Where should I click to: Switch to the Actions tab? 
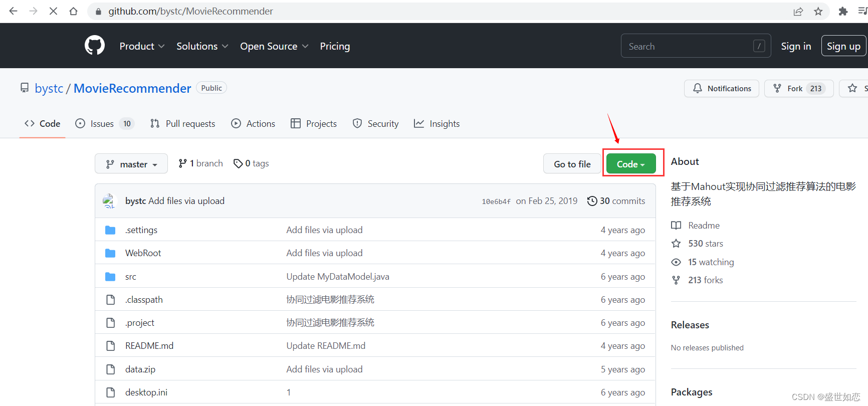(253, 124)
